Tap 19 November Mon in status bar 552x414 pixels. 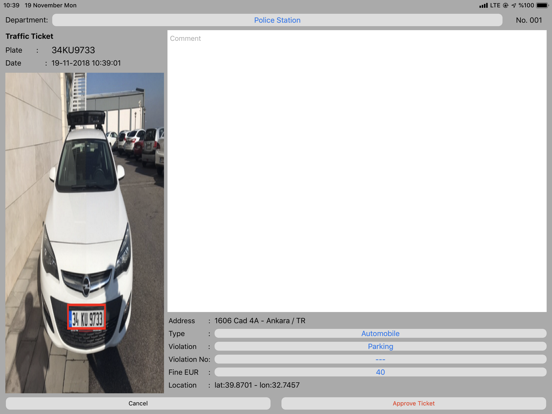50,5
